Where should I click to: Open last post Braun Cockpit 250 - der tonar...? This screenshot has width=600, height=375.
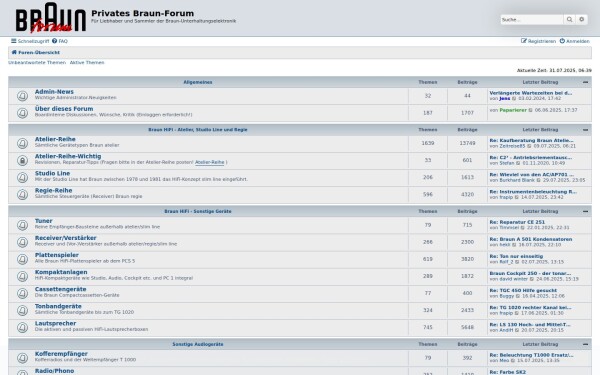(x=530, y=273)
